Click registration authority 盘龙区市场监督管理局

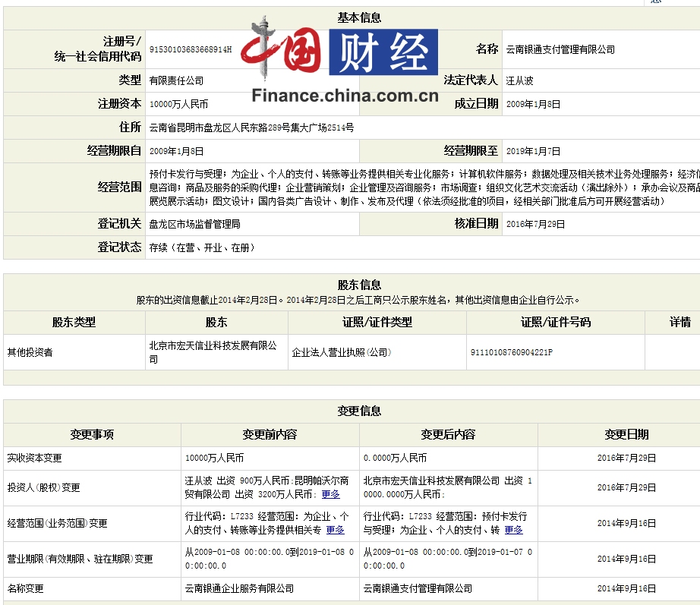click(194, 224)
